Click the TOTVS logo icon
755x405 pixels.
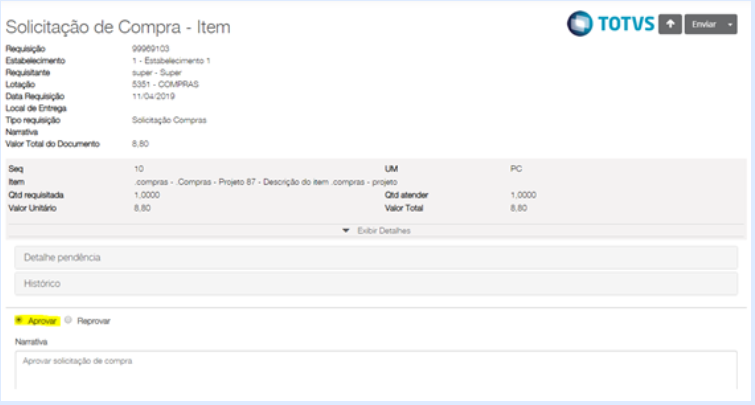pyautogui.click(x=580, y=23)
